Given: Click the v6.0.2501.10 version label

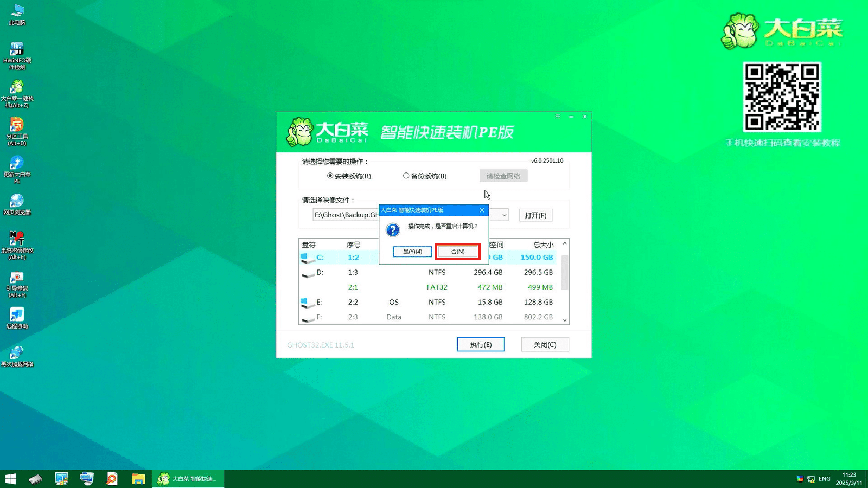Looking at the screenshot, I should click(547, 160).
